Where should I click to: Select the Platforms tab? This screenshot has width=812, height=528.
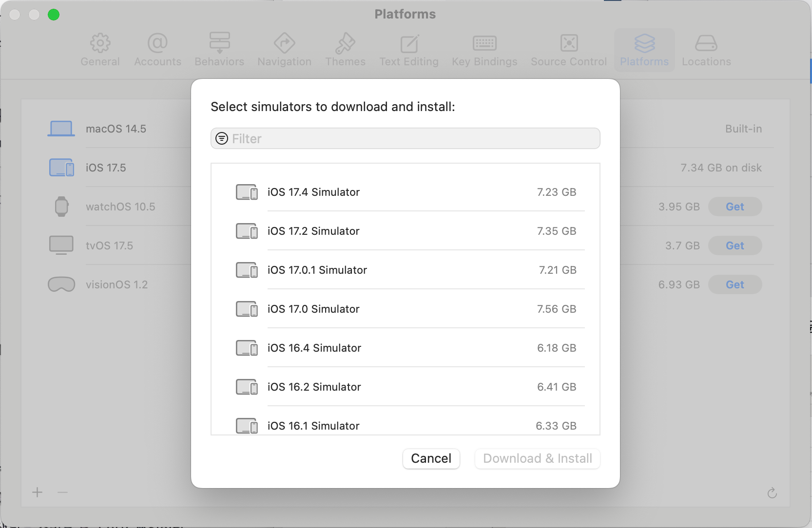point(644,50)
